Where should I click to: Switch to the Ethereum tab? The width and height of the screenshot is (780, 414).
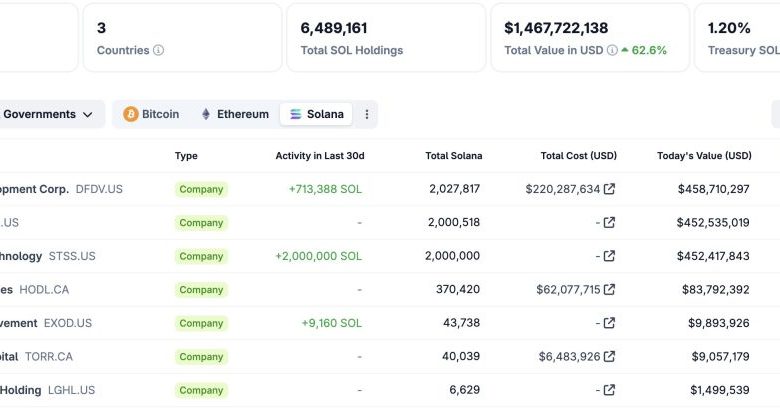(x=235, y=114)
